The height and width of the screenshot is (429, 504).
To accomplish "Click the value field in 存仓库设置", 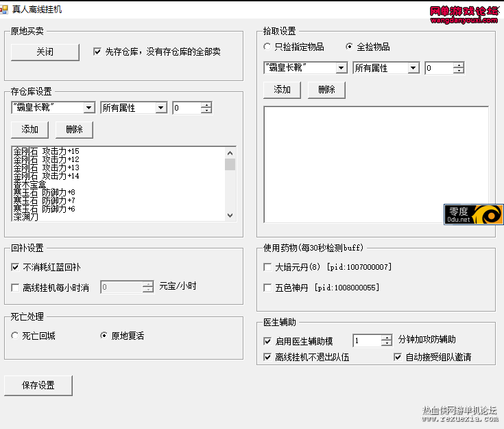I will tap(187, 108).
